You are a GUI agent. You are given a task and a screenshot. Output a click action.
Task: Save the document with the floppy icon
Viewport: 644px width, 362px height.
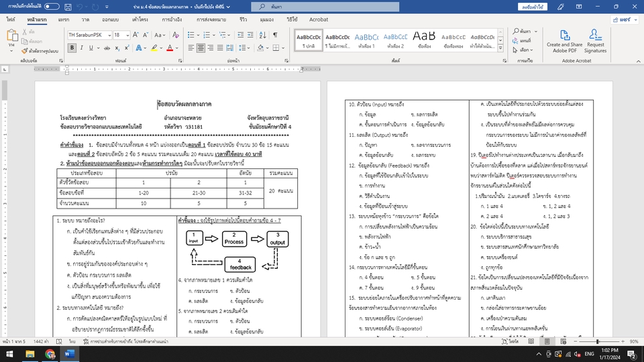68,7
